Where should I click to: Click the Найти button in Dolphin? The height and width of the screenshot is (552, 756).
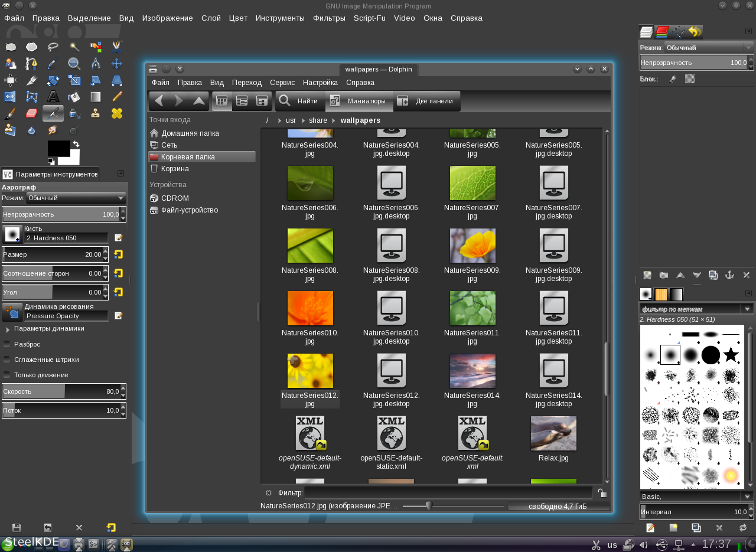click(x=299, y=101)
